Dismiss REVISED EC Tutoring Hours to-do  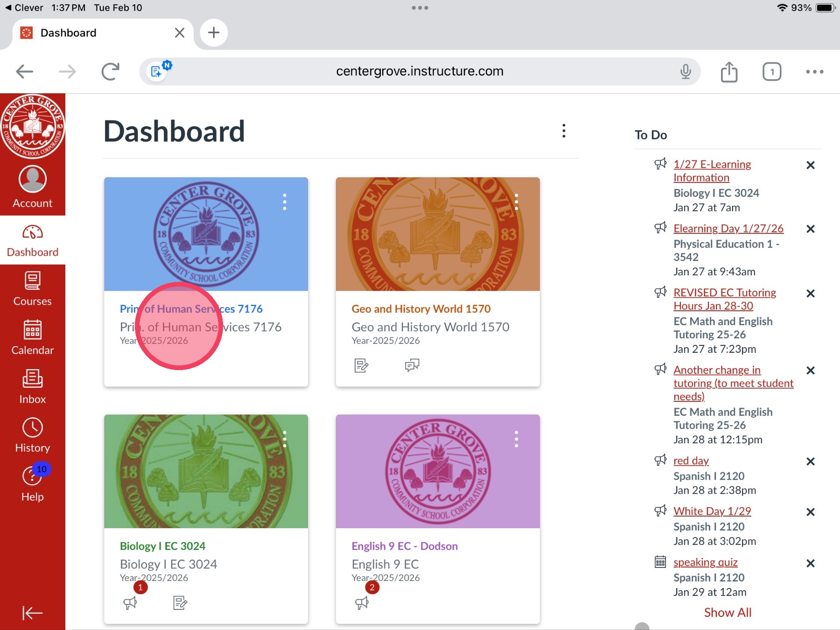click(811, 294)
